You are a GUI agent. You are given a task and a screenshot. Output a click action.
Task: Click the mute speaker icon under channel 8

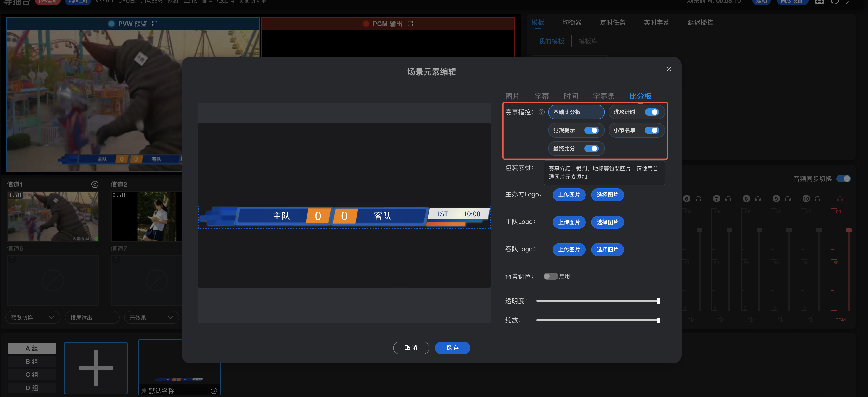[x=751, y=320]
